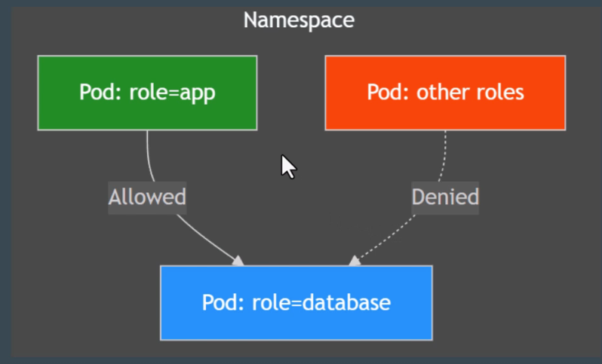Click the Denied edge label
This screenshot has width=602, height=364.
click(x=444, y=197)
